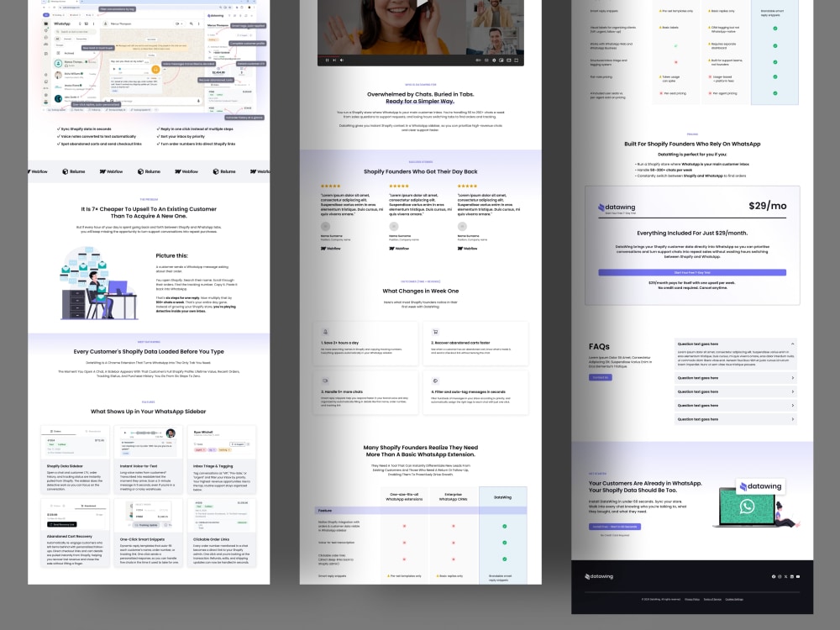Screen dimensions: 840x630
Task: Click Install Free – Start in 60 Seconds
Action: (615, 527)
